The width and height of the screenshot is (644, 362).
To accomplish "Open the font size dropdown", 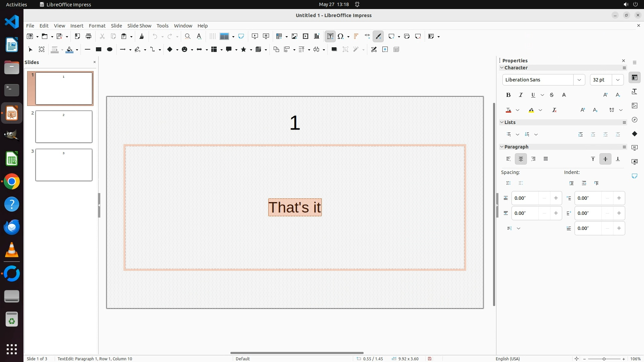I will 618,80.
